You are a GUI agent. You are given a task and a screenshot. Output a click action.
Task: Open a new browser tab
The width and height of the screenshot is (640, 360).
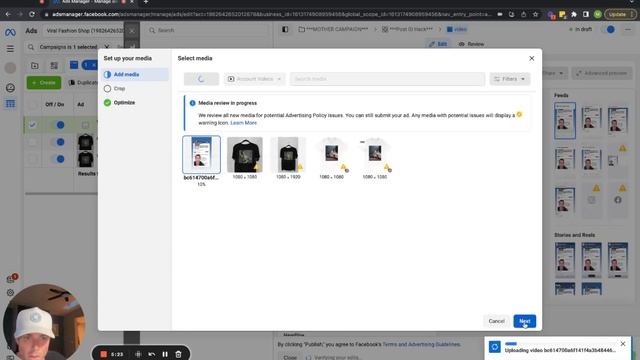click(x=146, y=2)
